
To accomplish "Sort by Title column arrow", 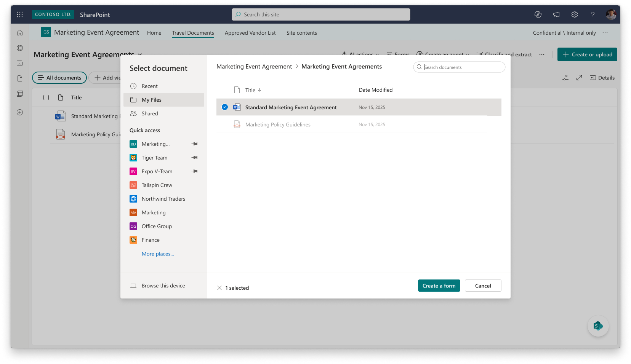I will pyautogui.click(x=259, y=90).
